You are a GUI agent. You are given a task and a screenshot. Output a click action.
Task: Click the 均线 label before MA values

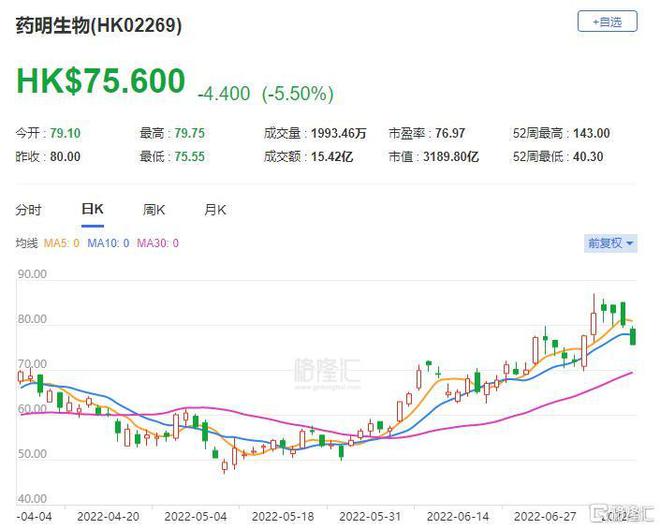pos(27,243)
